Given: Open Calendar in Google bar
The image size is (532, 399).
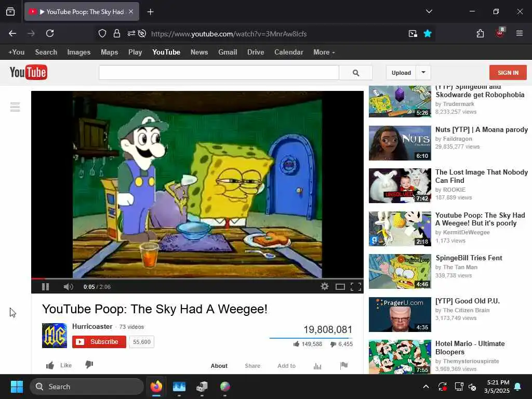Looking at the screenshot, I should pyautogui.click(x=289, y=52).
